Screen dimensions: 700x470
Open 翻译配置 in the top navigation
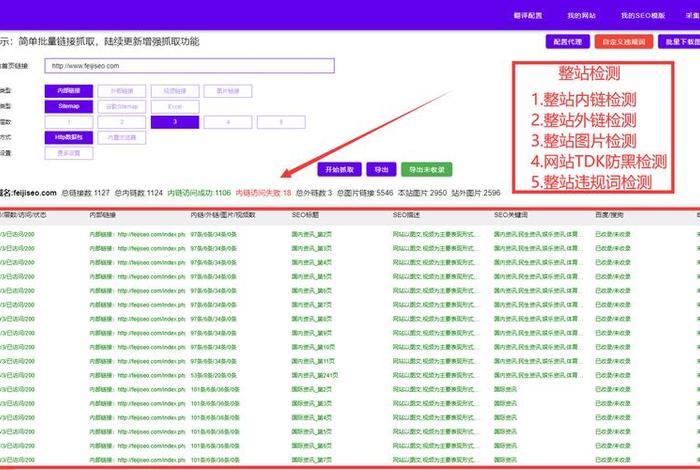(x=528, y=16)
